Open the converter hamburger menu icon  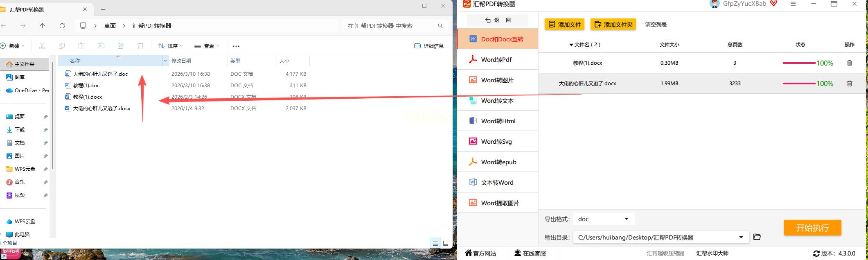[793, 4]
